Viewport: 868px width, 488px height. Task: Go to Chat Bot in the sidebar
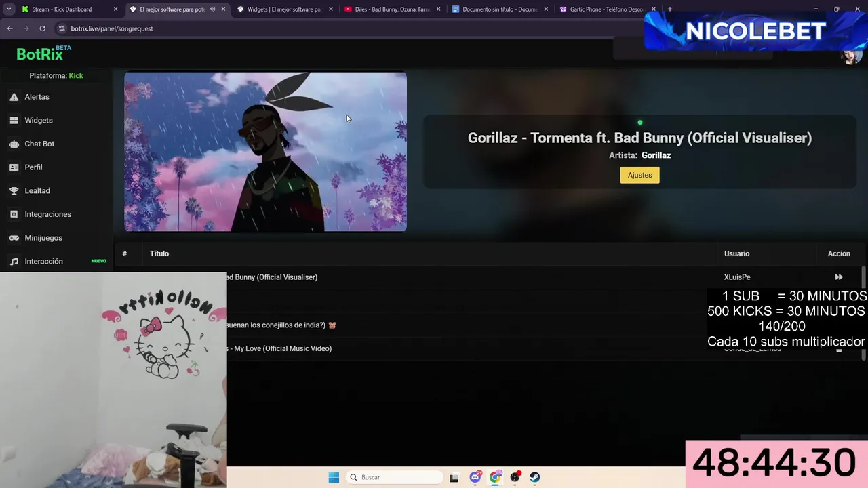(39, 144)
